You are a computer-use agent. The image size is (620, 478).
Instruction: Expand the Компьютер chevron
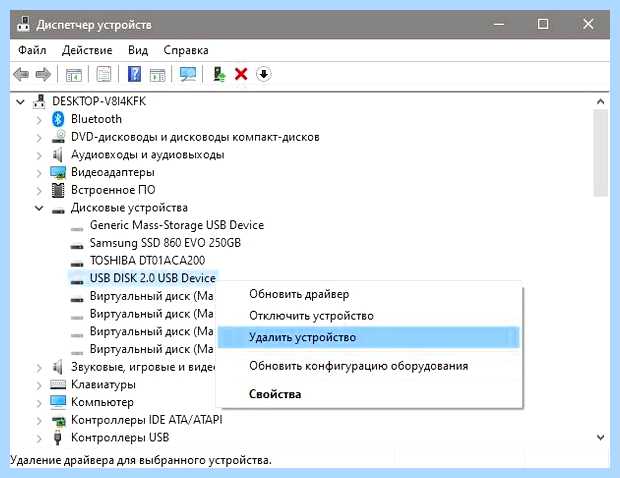[x=39, y=403]
